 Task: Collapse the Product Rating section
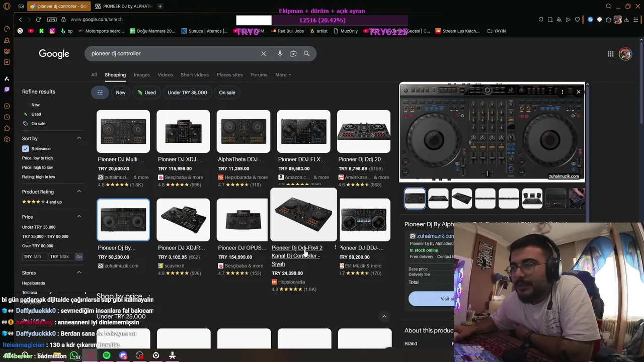pyautogui.click(x=79, y=192)
